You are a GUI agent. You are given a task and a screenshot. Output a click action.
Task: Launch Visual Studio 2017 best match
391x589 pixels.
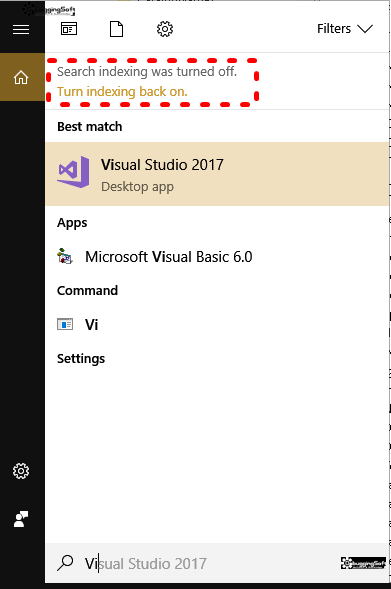coord(217,174)
